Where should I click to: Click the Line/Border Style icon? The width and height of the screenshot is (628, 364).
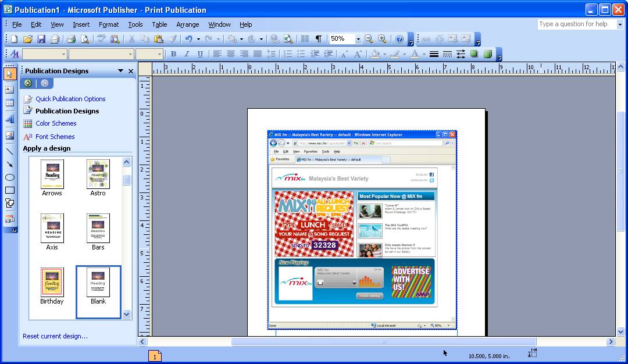[434, 54]
